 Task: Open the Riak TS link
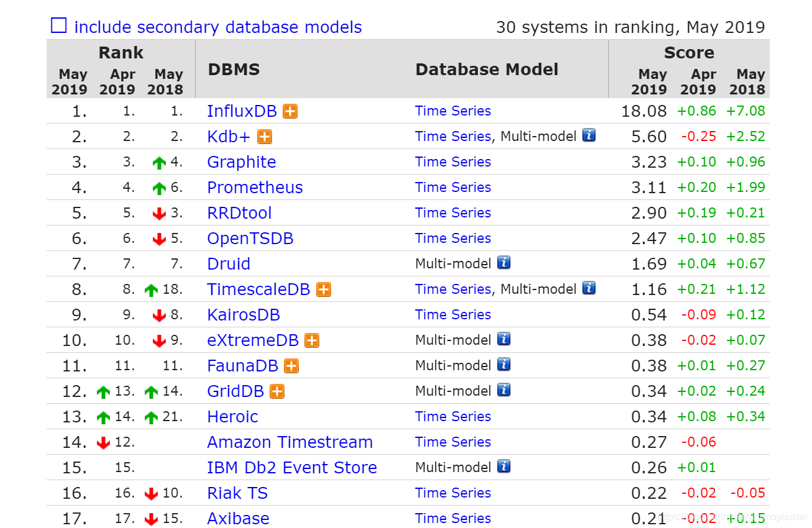[237, 493]
